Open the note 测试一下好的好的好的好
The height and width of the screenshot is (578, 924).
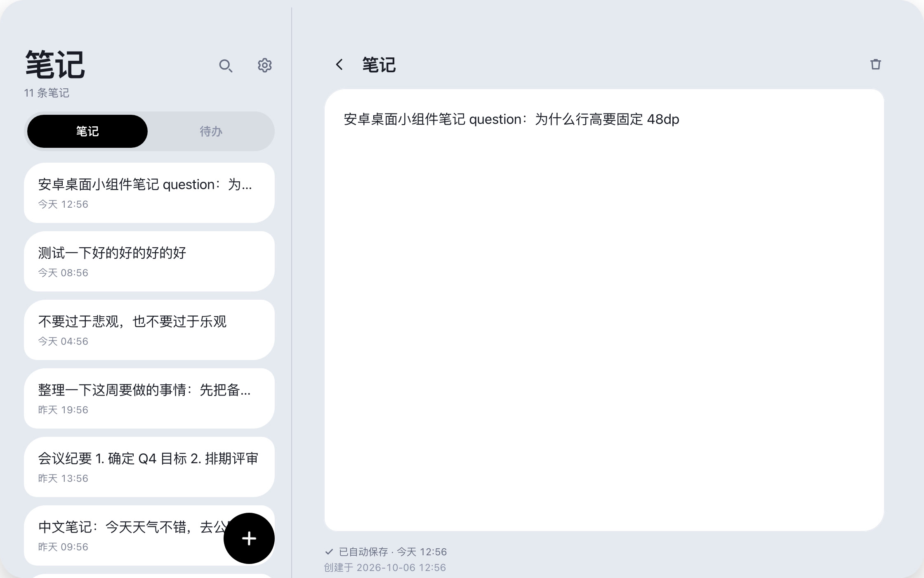[x=149, y=261]
